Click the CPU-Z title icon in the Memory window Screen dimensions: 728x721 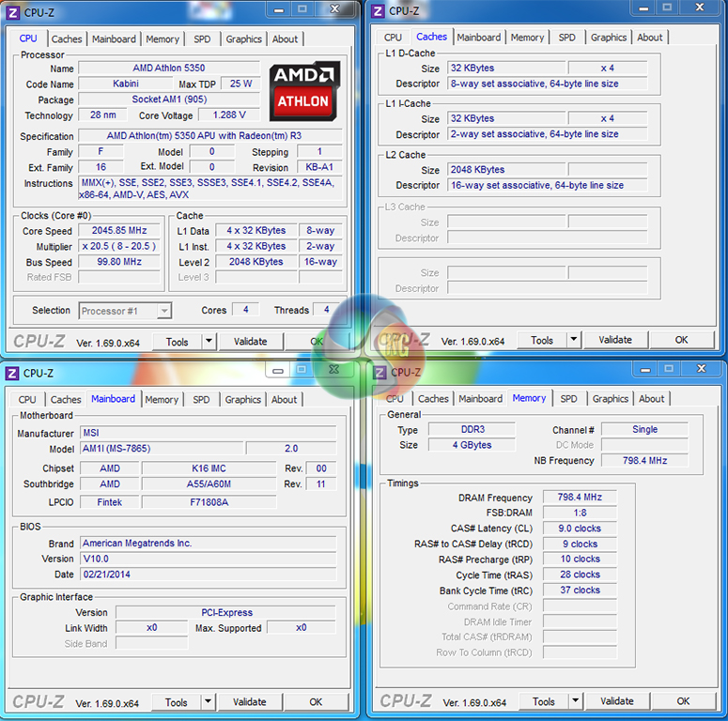click(x=379, y=372)
